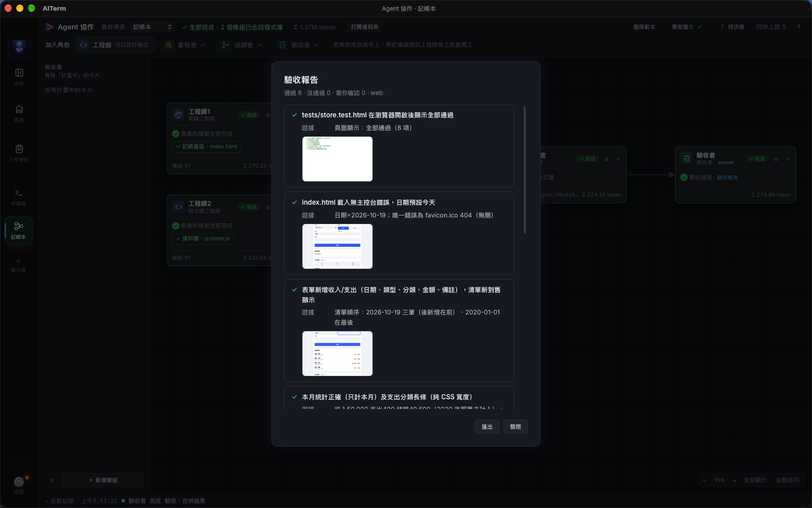Open the index.html evidence screenshot thumbnail
Screen dimensions: 812x508
pos(337,246)
